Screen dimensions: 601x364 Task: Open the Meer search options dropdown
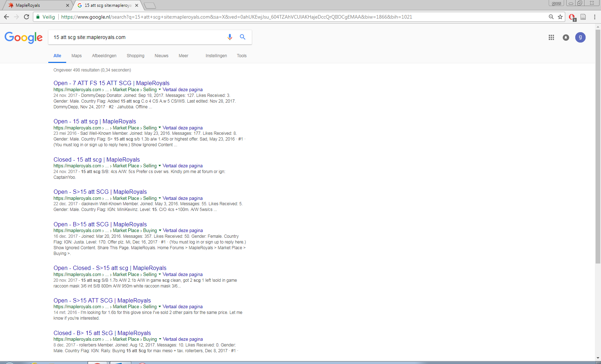pyautogui.click(x=184, y=56)
